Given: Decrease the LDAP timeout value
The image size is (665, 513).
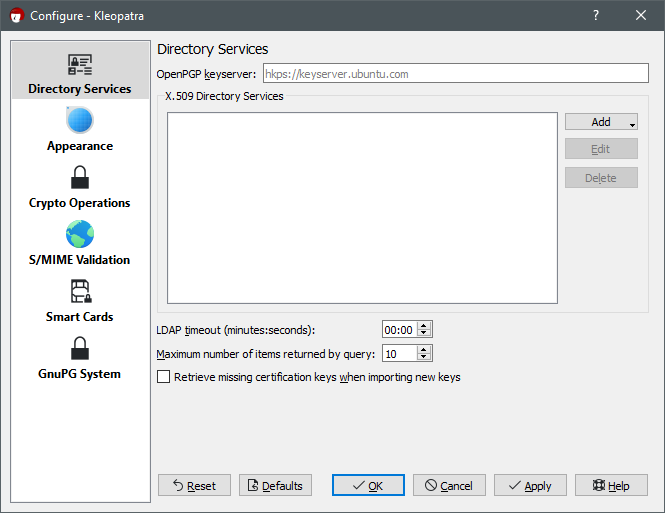Looking at the screenshot, I should pyautogui.click(x=423, y=333).
